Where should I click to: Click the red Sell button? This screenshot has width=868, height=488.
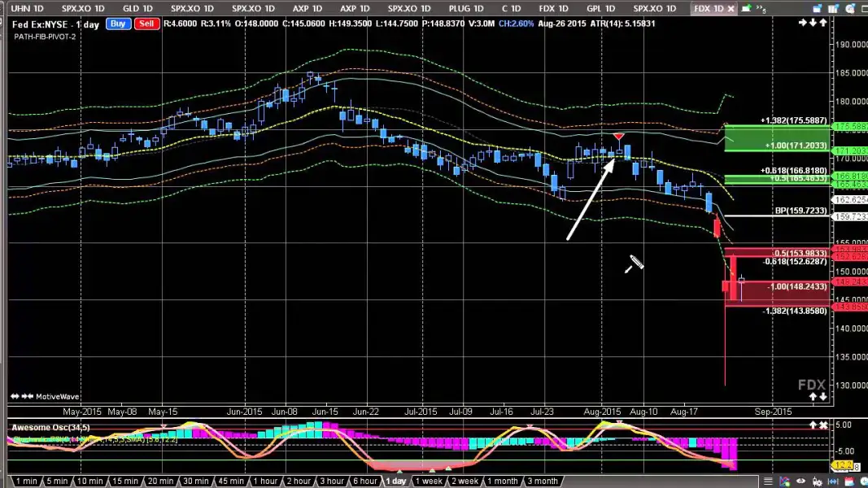146,24
